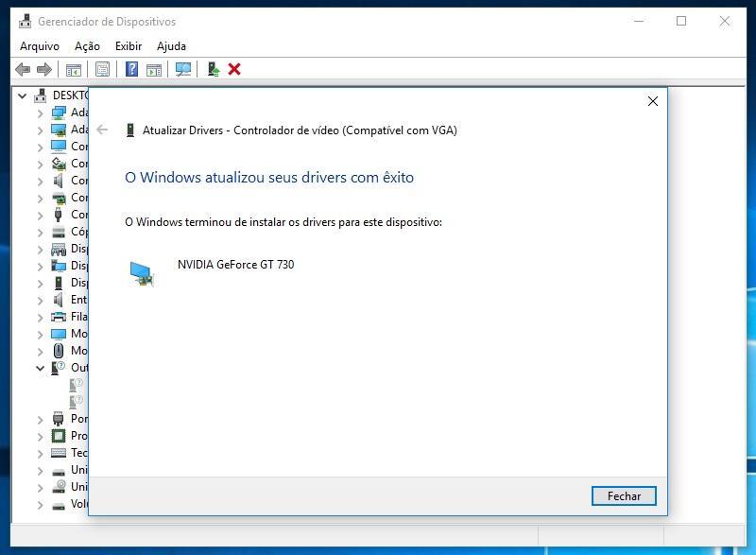This screenshot has height=555, width=756.
Task: Click the unknown-device icon of the Out row
Action: click(59, 368)
